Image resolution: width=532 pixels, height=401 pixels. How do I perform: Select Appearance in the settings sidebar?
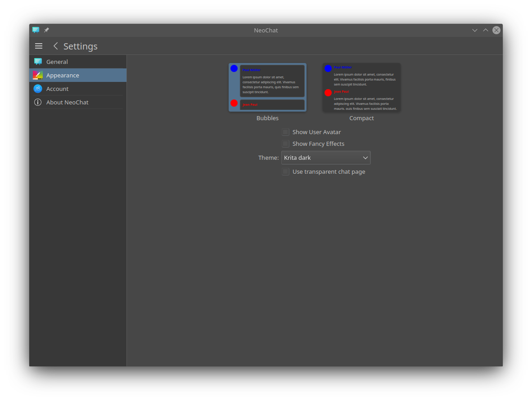tap(63, 75)
